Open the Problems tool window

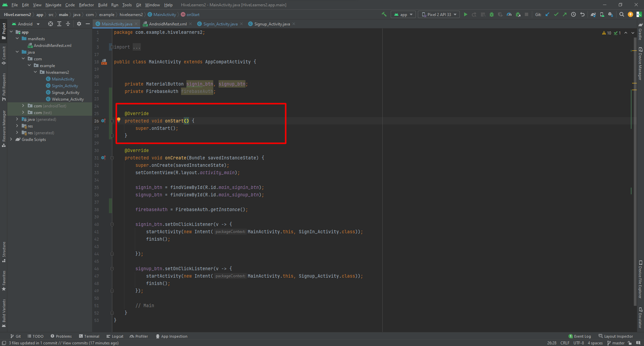point(61,336)
